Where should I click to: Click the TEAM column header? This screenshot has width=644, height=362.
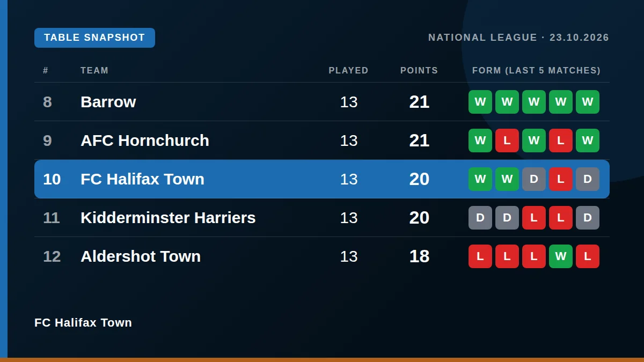(94, 70)
